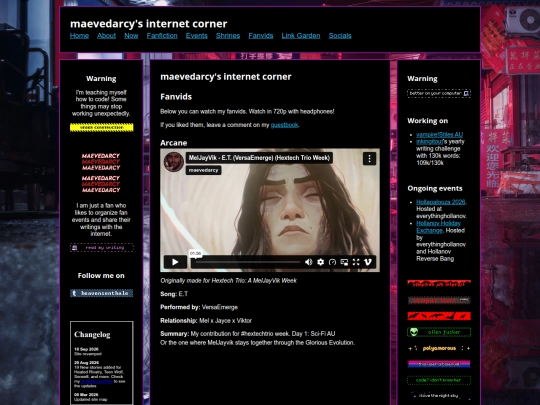Click the blue link in the Changelog
This screenshot has height=405, width=540.
(x=97, y=382)
